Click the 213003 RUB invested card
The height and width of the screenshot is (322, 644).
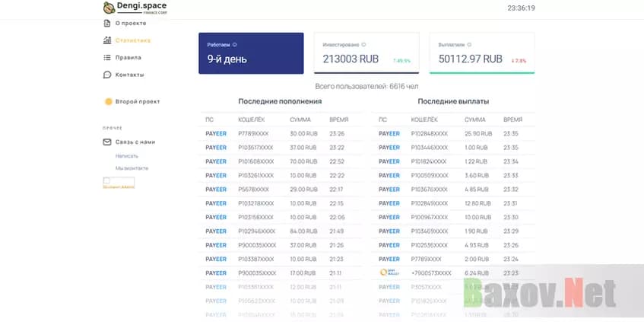click(x=366, y=53)
